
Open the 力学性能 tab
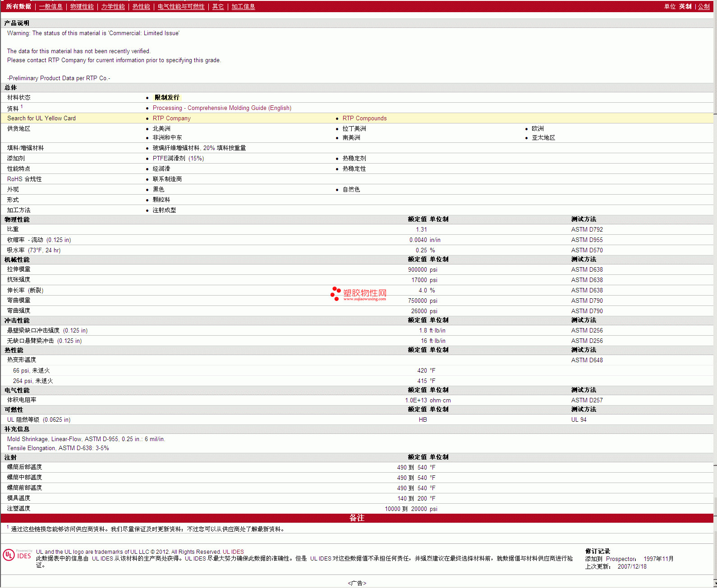tap(113, 6)
